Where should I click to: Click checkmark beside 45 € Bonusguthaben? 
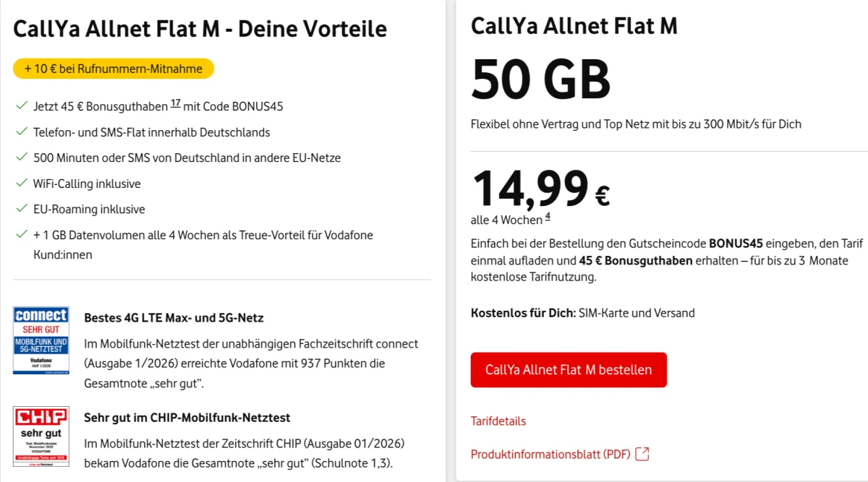pyautogui.click(x=21, y=106)
